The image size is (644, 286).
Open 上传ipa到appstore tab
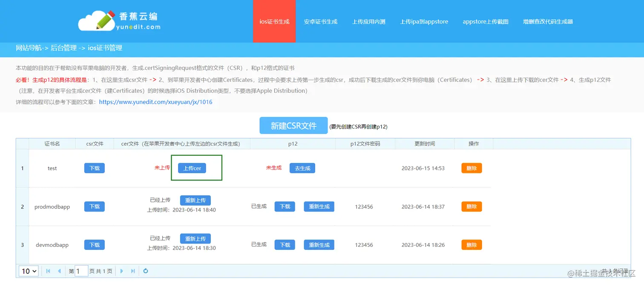(x=424, y=21)
